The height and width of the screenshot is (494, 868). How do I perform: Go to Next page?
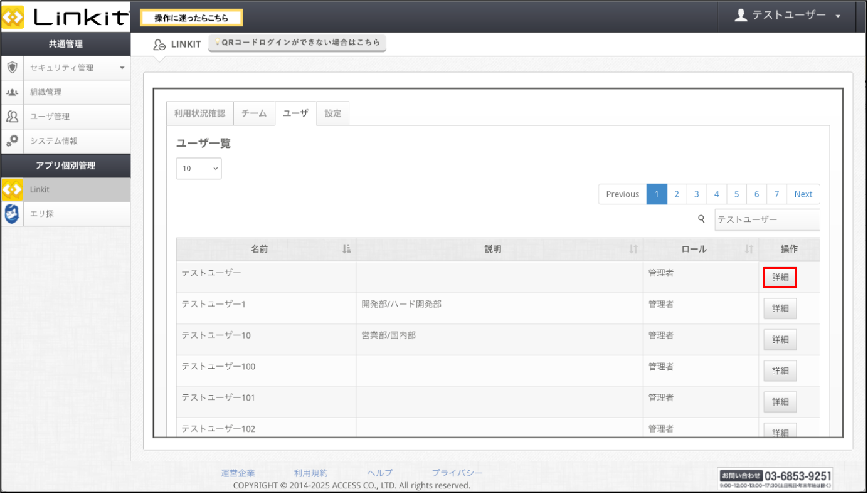coord(803,194)
